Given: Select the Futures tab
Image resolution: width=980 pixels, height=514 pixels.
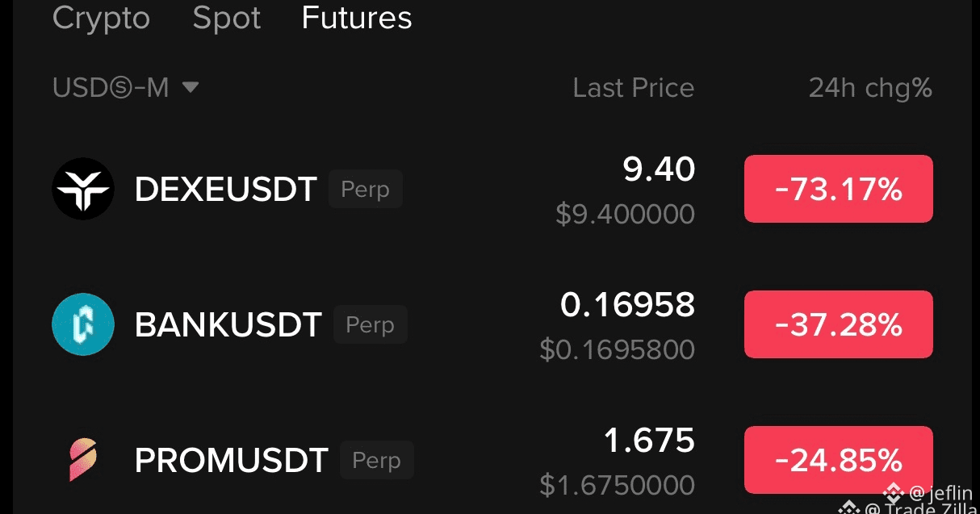Looking at the screenshot, I should coord(357,18).
